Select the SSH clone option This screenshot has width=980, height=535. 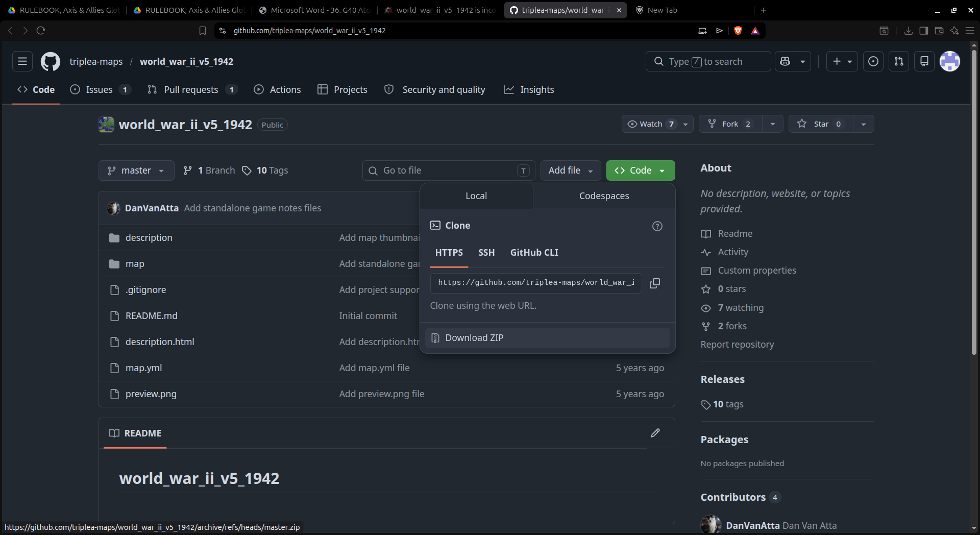click(x=486, y=253)
